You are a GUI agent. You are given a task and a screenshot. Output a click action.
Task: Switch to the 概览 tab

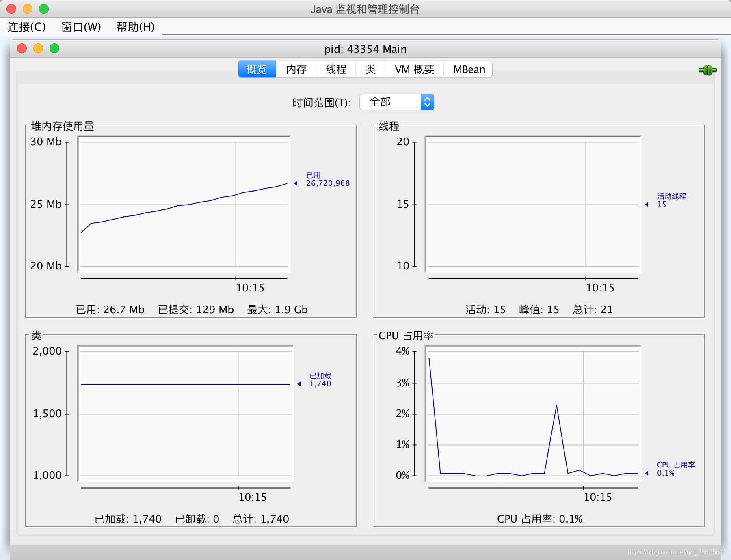(257, 69)
